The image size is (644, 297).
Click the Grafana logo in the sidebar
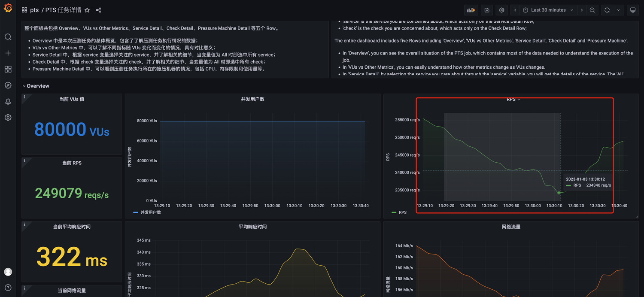(8, 8)
